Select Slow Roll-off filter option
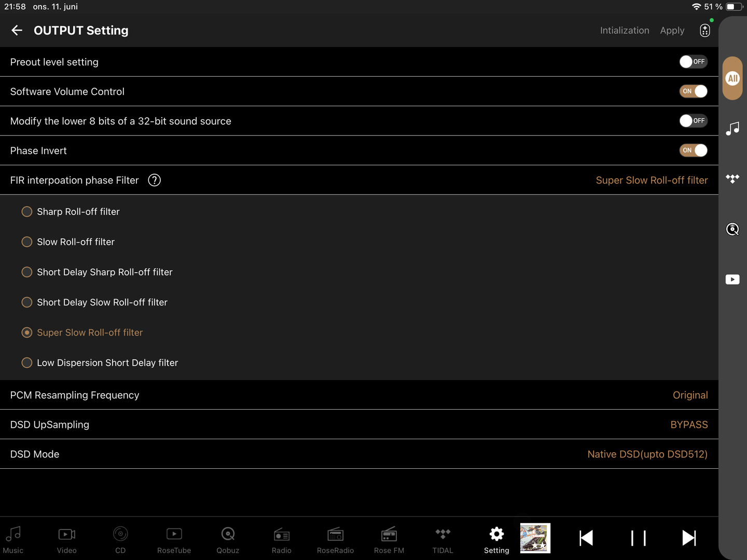747x560 pixels. (x=68, y=242)
